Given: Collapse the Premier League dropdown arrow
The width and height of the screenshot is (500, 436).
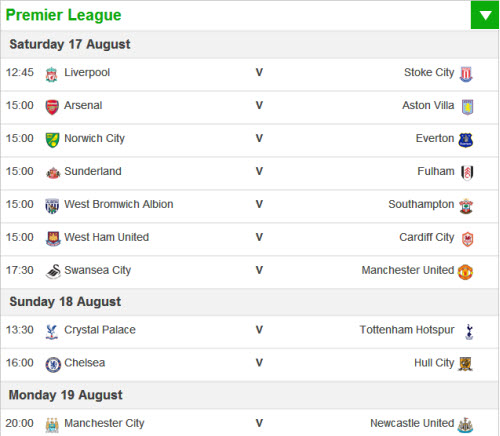Looking at the screenshot, I should [x=485, y=15].
